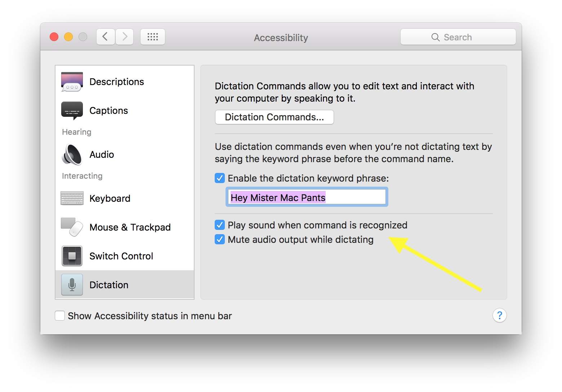Open Mouse & Trackpad settings icon
The width and height of the screenshot is (562, 392).
pyautogui.click(x=72, y=227)
